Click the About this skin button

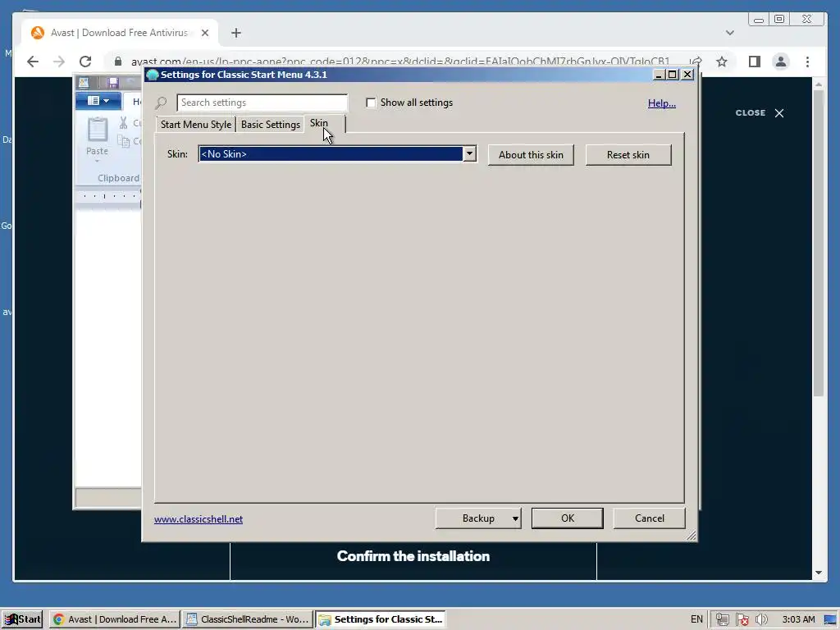point(531,155)
